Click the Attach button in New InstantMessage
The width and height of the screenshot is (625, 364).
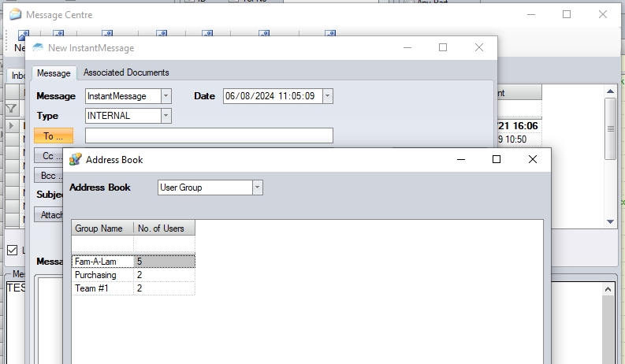pyautogui.click(x=48, y=215)
